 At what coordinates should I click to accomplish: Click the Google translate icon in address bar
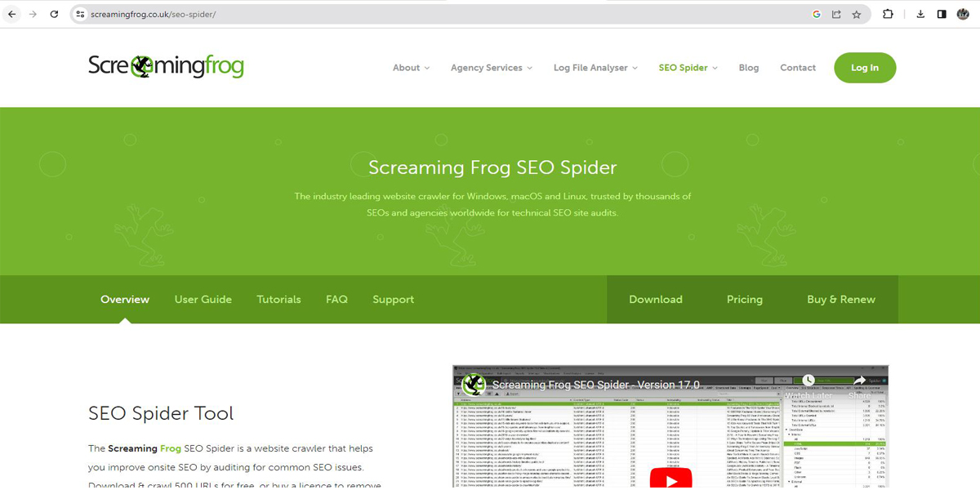click(817, 14)
